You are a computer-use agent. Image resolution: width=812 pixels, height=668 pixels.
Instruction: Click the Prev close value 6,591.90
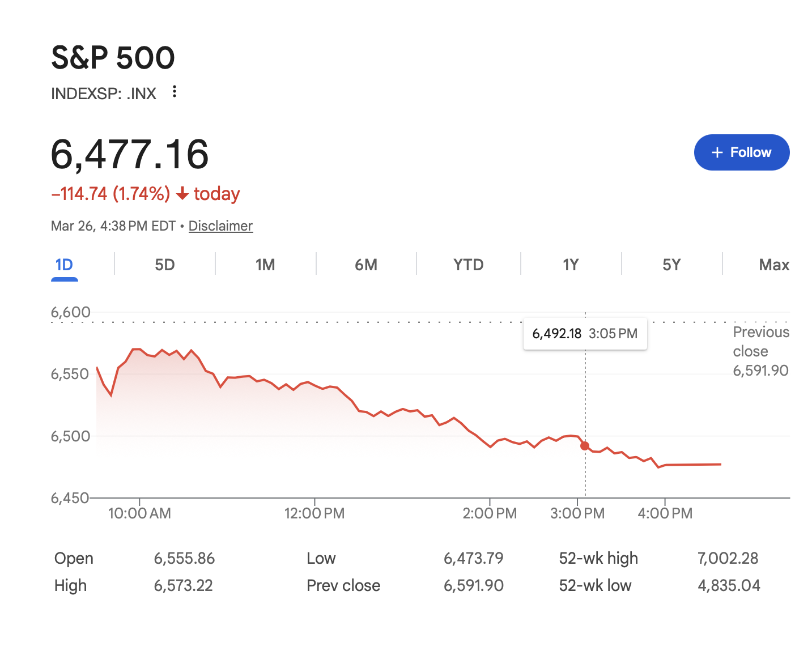(474, 585)
